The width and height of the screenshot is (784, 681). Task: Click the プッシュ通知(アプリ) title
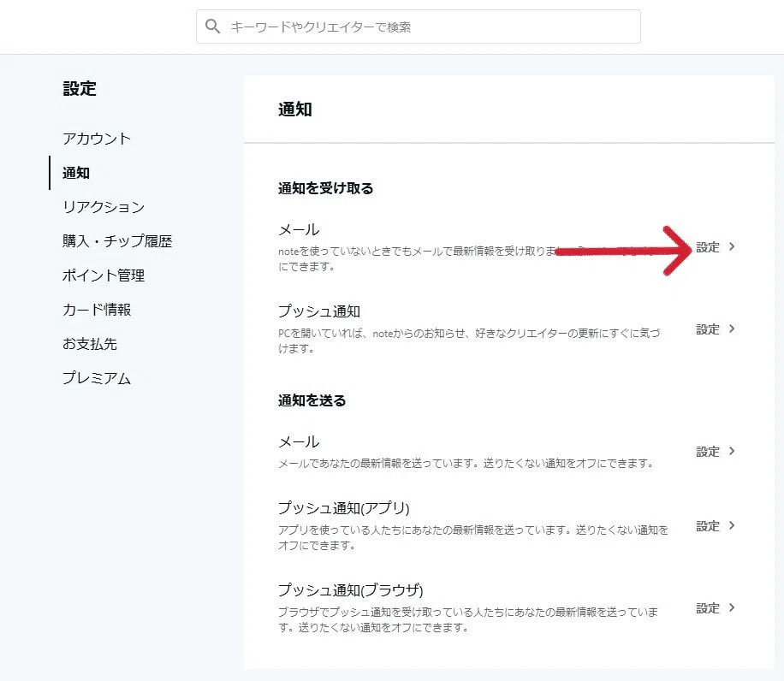pos(343,508)
